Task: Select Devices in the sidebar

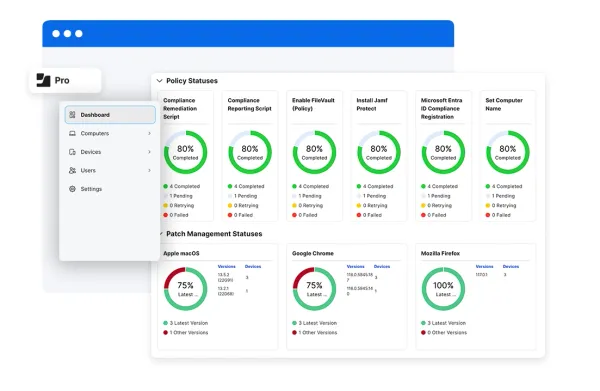Action: click(x=110, y=152)
